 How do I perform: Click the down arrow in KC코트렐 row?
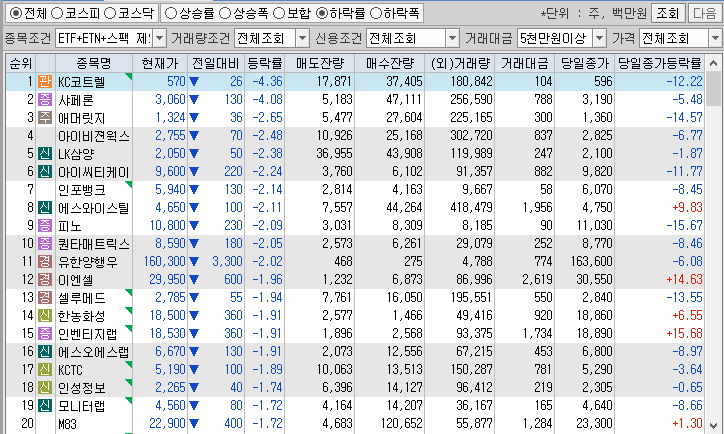pos(194,82)
